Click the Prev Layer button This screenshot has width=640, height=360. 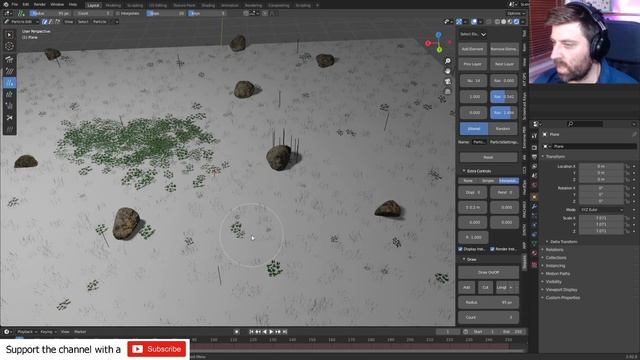(473, 64)
